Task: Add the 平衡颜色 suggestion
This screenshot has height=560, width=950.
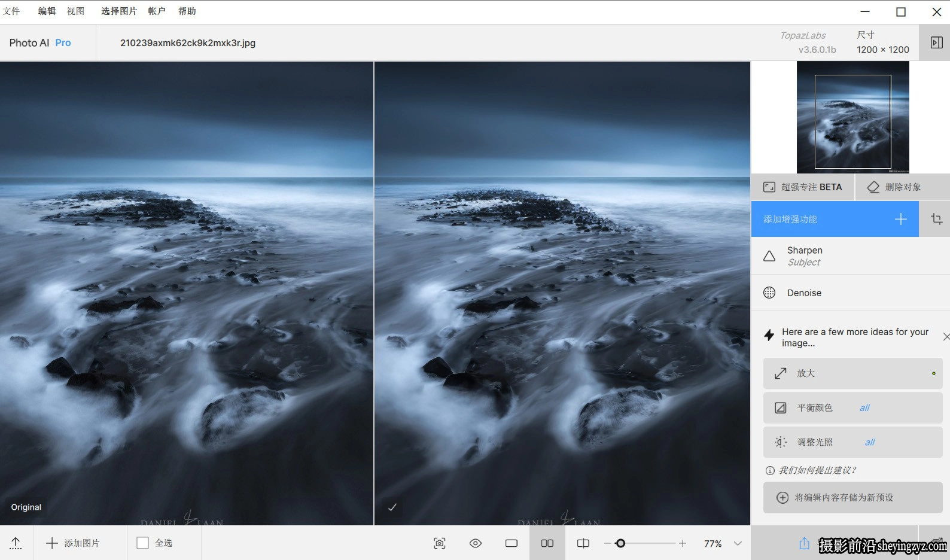Action: pos(853,408)
